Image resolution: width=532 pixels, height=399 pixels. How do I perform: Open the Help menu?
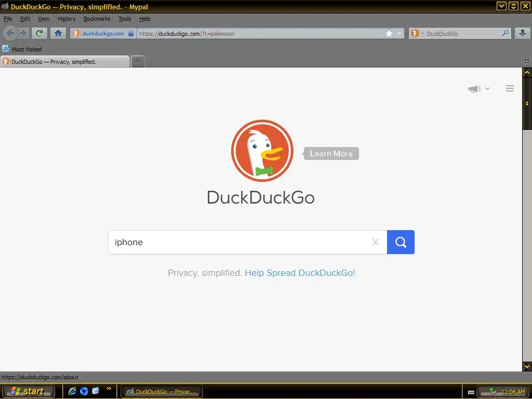click(x=145, y=19)
